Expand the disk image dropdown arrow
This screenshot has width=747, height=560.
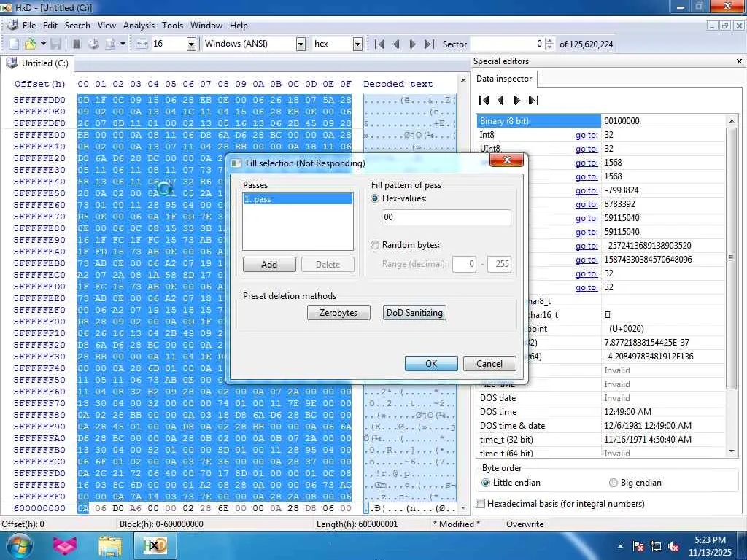click(123, 44)
